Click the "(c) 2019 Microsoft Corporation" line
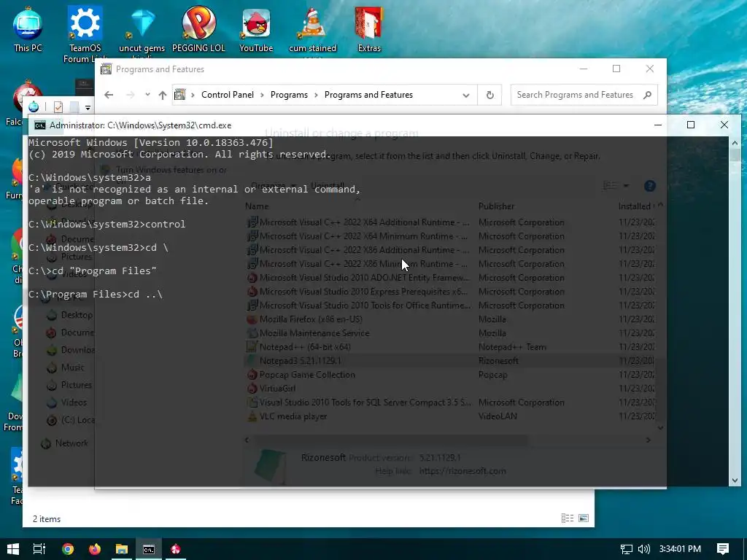The image size is (747, 560). 179,155
